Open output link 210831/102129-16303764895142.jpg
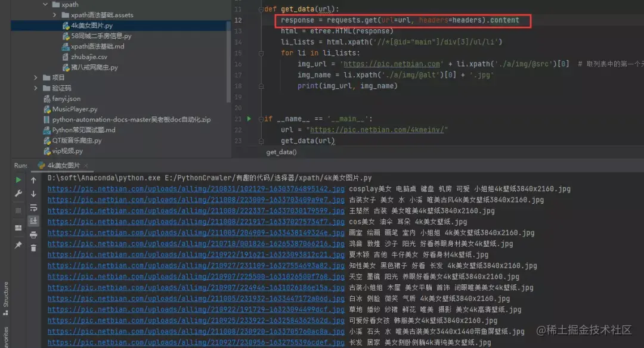The image size is (644, 348). coord(196,189)
